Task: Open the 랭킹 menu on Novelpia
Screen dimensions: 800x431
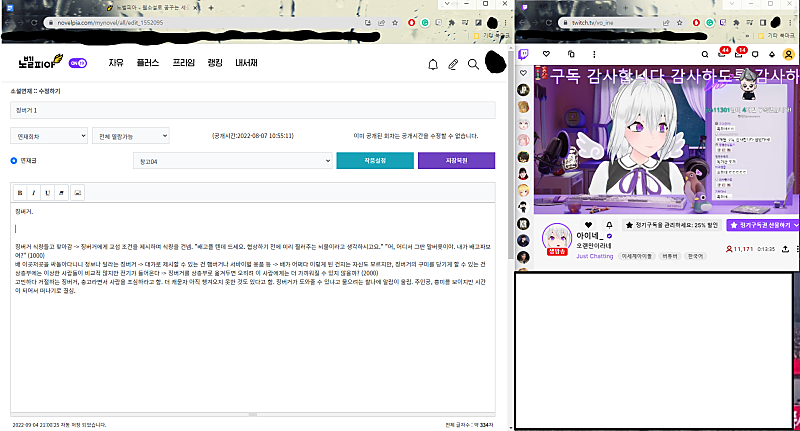Action: click(x=215, y=63)
